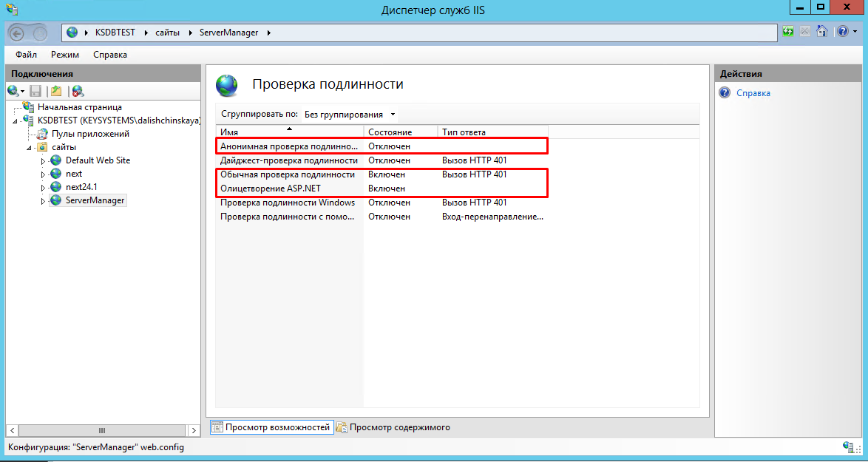
Task: Click the Forward navigation arrow button
Action: [x=40, y=33]
